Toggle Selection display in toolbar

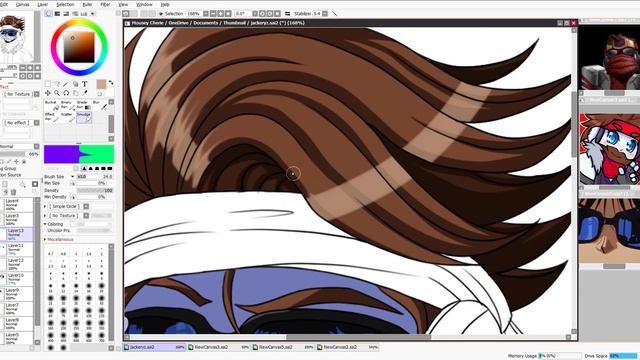[171, 14]
